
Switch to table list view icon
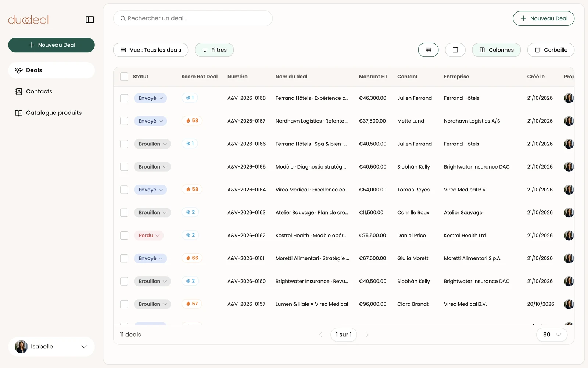(428, 50)
